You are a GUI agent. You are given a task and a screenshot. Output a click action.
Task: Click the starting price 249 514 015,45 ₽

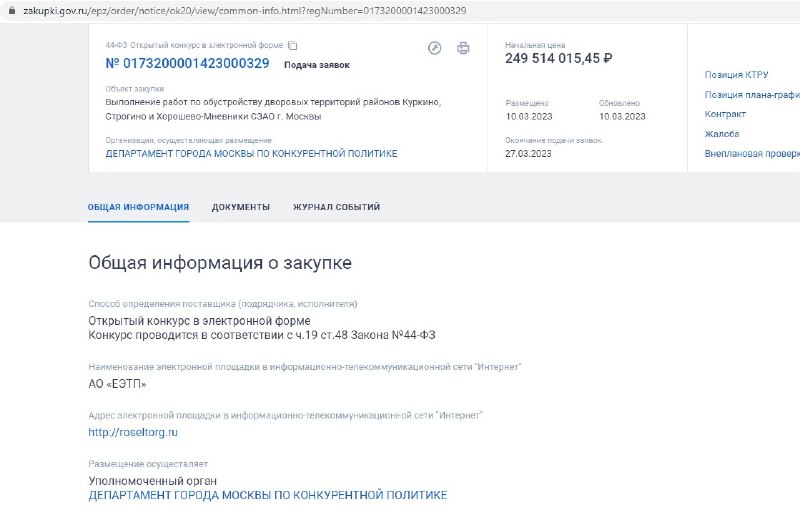pos(559,58)
